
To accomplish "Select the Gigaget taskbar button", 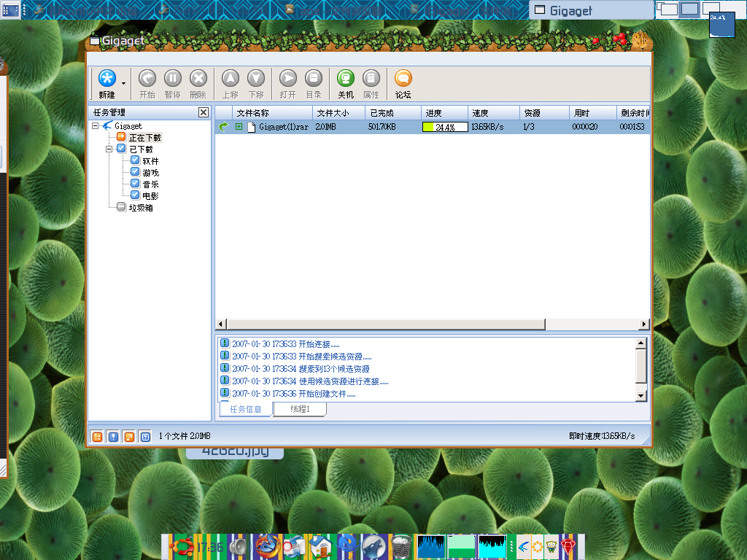I will pos(591,10).
